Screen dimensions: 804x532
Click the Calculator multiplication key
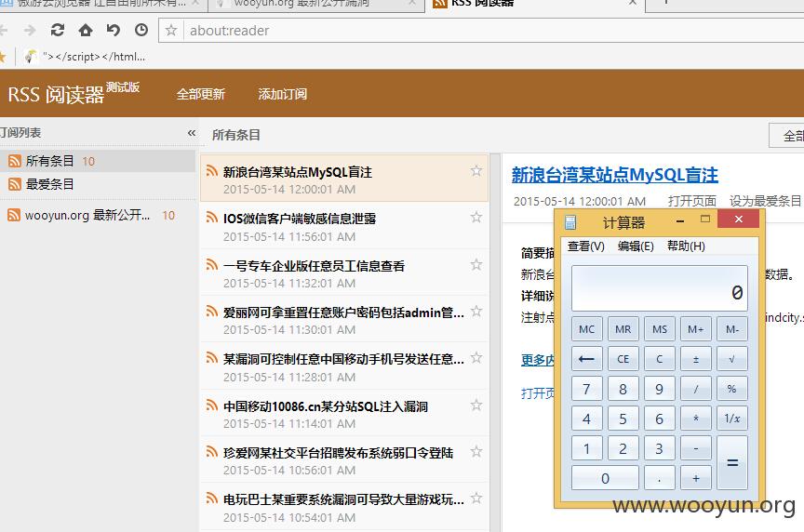tap(696, 419)
